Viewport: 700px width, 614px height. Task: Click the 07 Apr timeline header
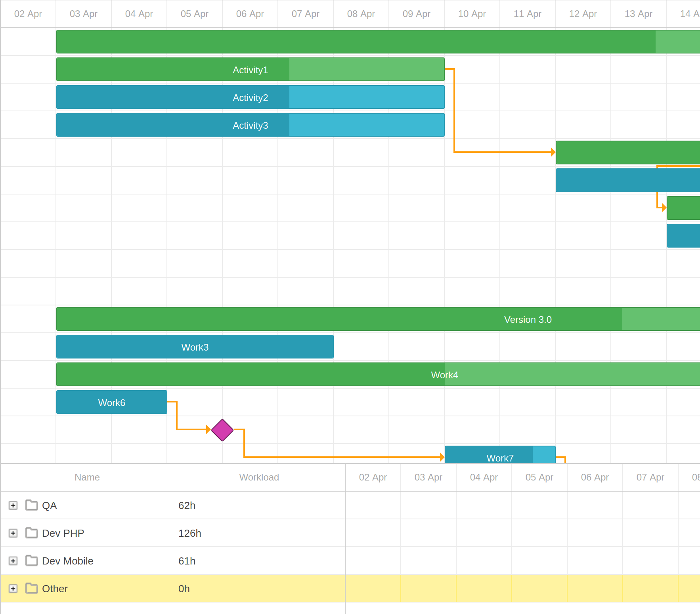point(305,14)
